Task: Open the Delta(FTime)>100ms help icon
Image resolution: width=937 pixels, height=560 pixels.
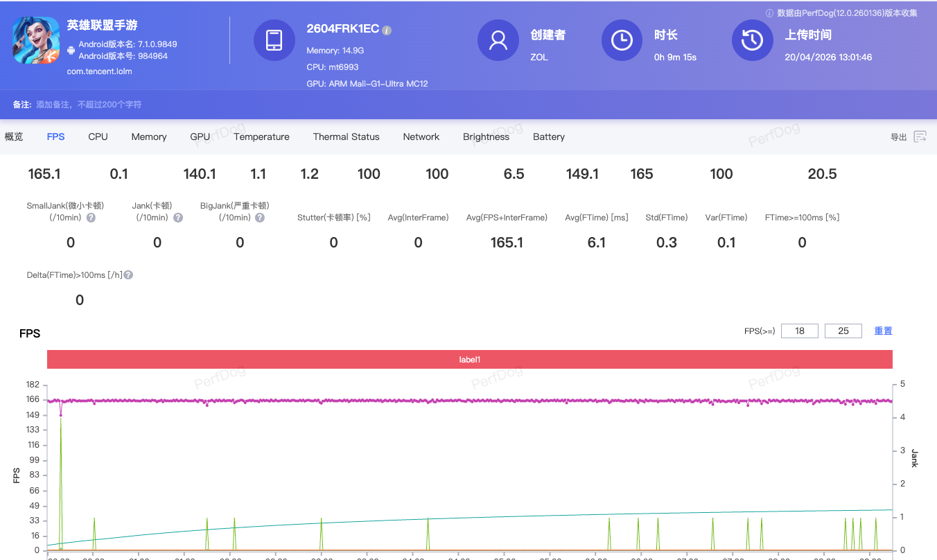Action: [128, 274]
